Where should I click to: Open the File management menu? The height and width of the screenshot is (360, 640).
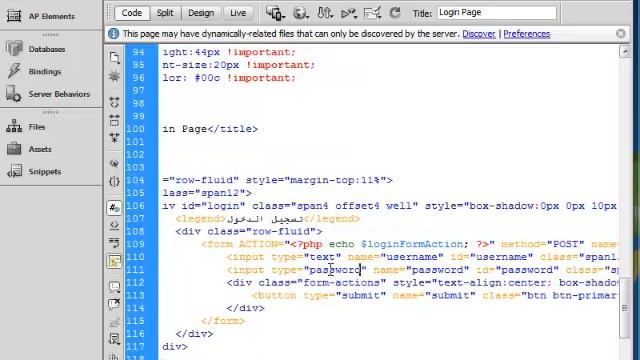click(325, 13)
